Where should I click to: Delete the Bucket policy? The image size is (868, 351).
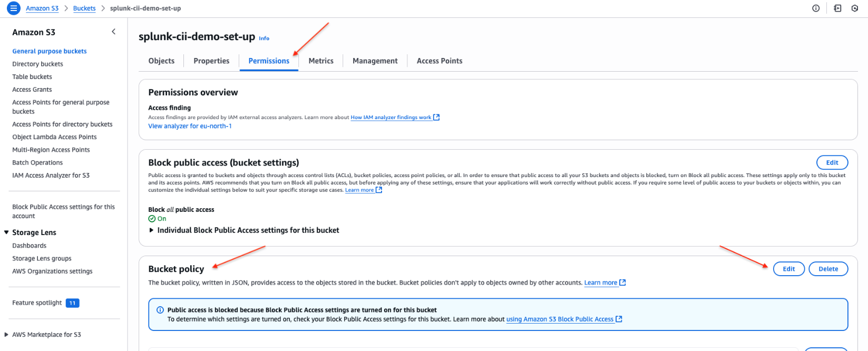click(828, 269)
